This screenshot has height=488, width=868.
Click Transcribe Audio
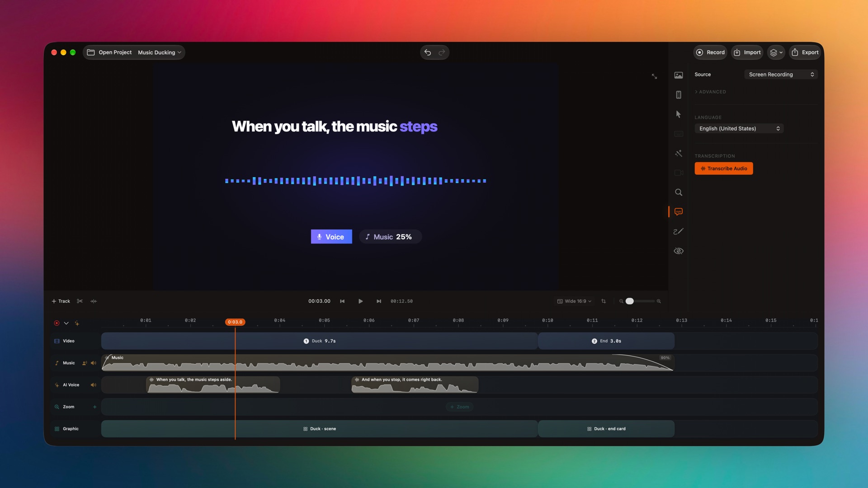(723, 169)
